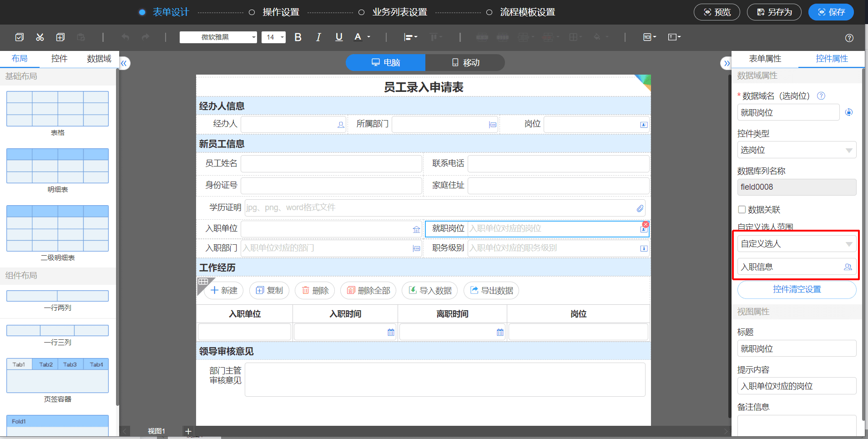The height and width of the screenshot is (439, 868).
Task: Select the 移动 view tab
Action: pos(465,63)
